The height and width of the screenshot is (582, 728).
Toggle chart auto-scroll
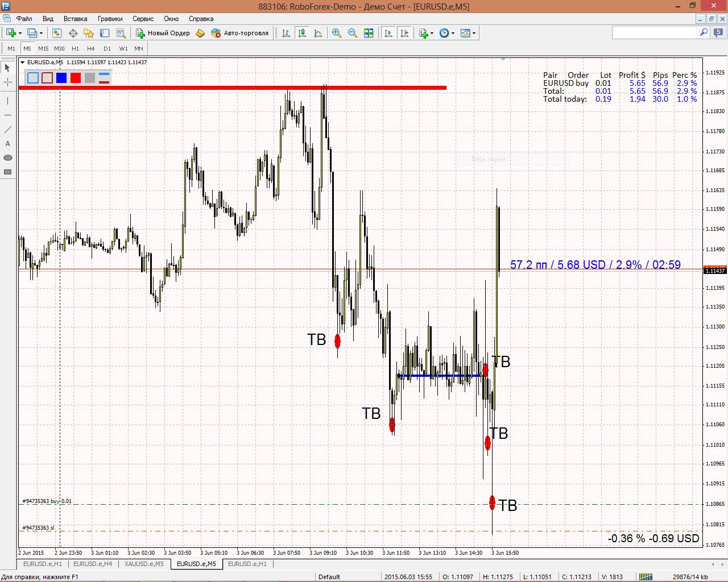(388, 33)
